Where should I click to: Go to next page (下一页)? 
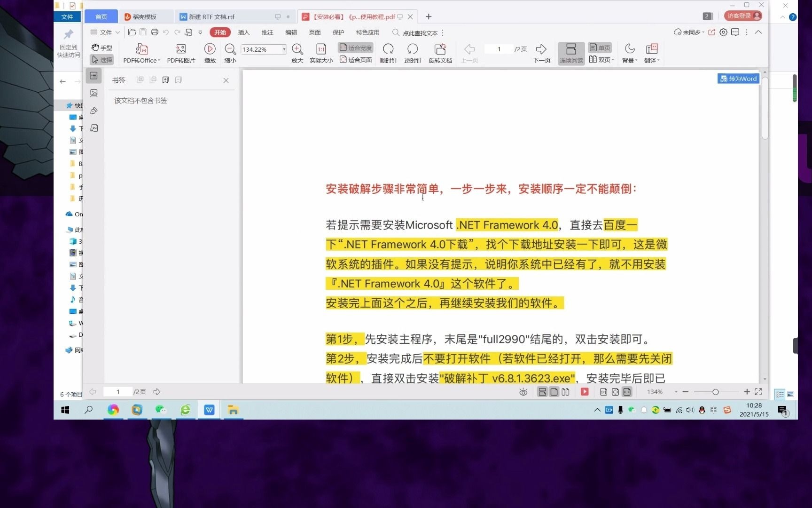(x=541, y=53)
